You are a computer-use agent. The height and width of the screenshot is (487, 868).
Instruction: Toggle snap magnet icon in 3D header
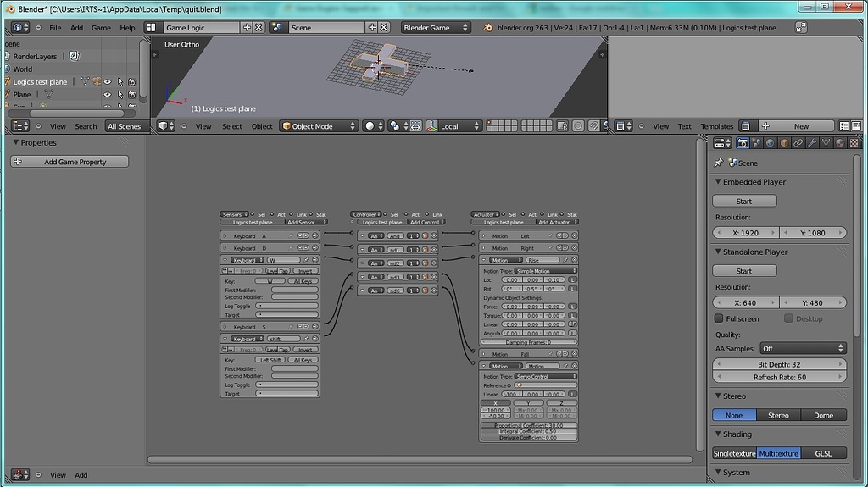[x=593, y=126]
